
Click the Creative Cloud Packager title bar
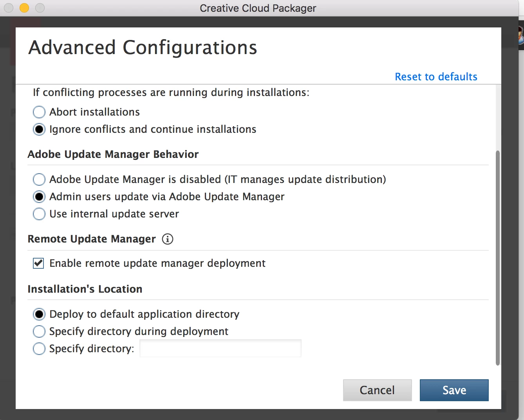click(x=258, y=8)
